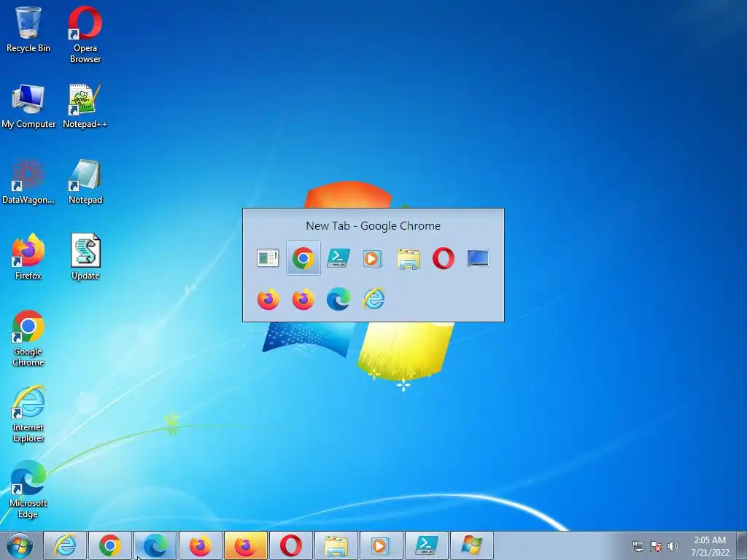Viewport: 747px width, 560px height.
Task: Click the Show desktop button beside the clock
Action: (742, 545)
